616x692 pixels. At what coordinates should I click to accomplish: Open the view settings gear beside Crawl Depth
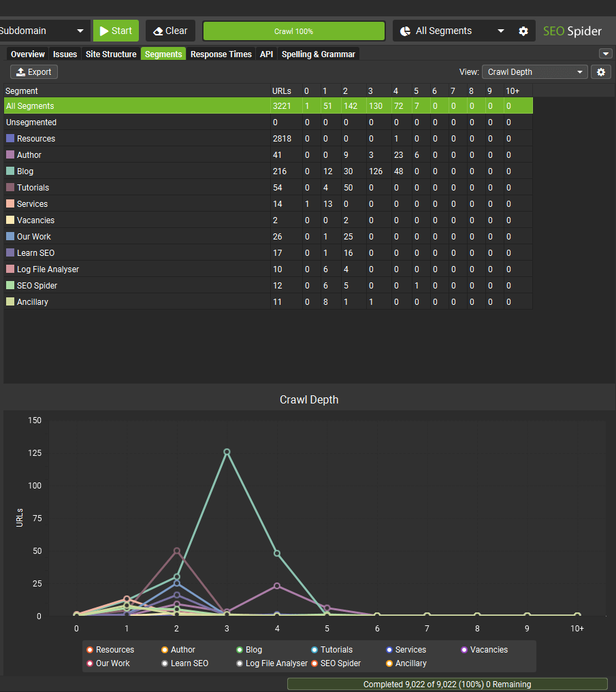[601, 72]
